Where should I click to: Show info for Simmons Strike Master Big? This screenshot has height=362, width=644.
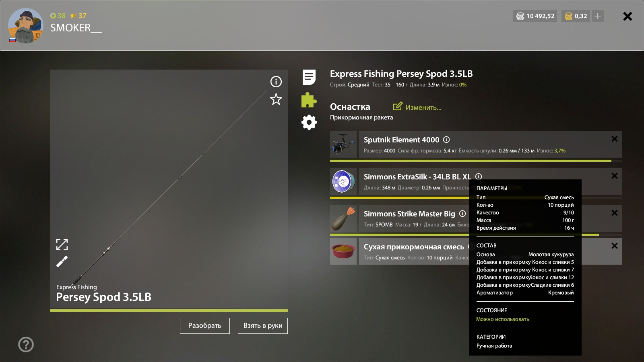(x=462, y=214)
